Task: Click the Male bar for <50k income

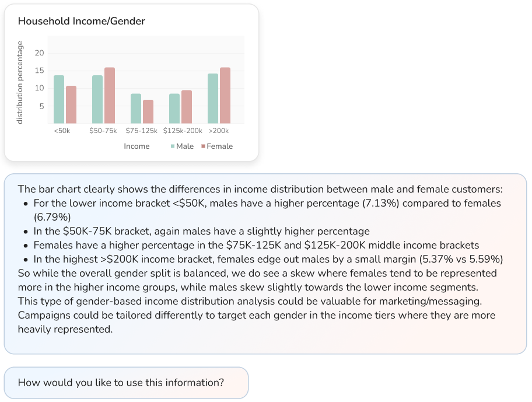Action: [59, 99]
